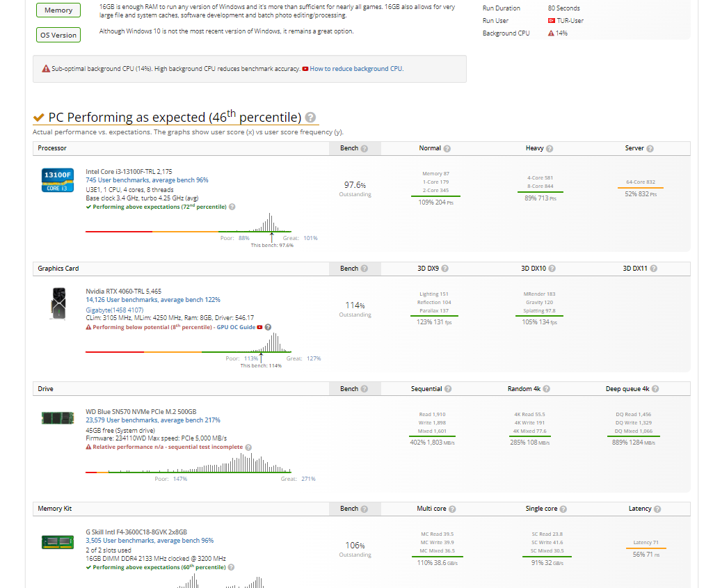Screen dimensions: 713x588
Task: Click the processor 97.6% Outstanding score
Action: coord(355,189)
